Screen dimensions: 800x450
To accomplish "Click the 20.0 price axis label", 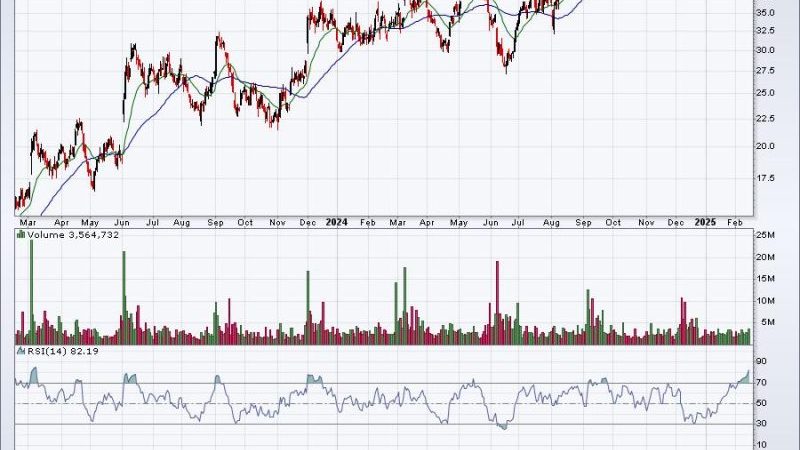I will tap(766, 146).
